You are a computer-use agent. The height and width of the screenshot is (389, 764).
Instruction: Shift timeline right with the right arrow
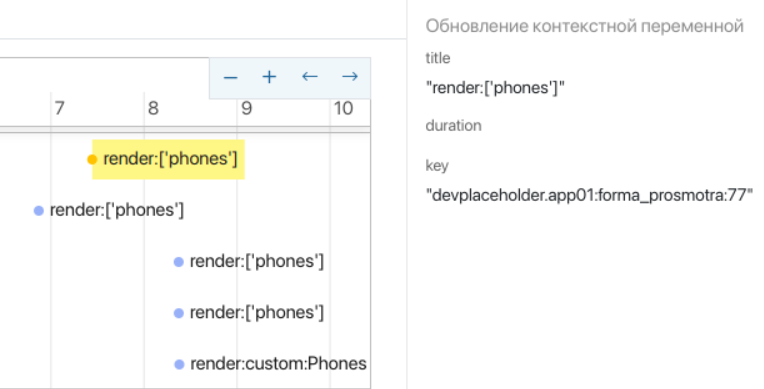(350, 77)
